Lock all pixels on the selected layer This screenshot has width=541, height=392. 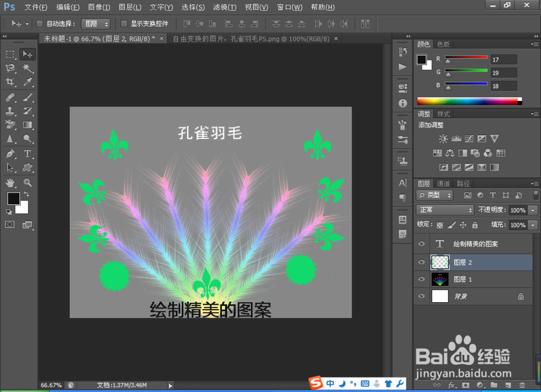point(475,225)
